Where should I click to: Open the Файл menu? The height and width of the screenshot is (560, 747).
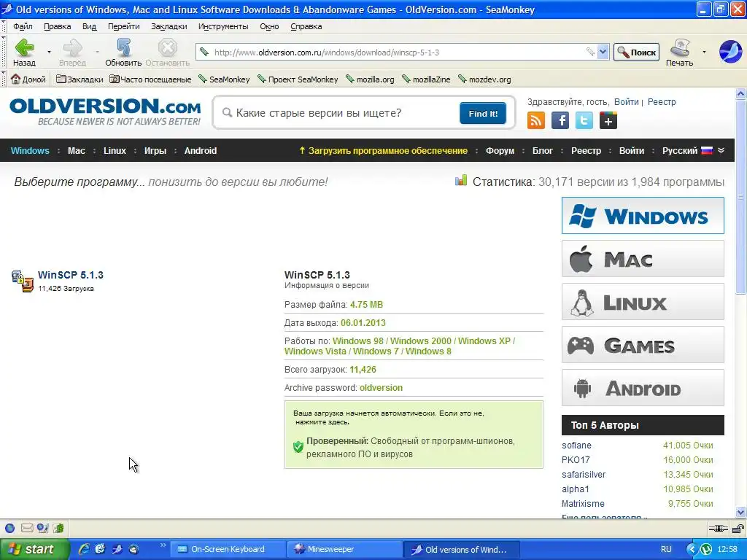click(x=23, y=26)
